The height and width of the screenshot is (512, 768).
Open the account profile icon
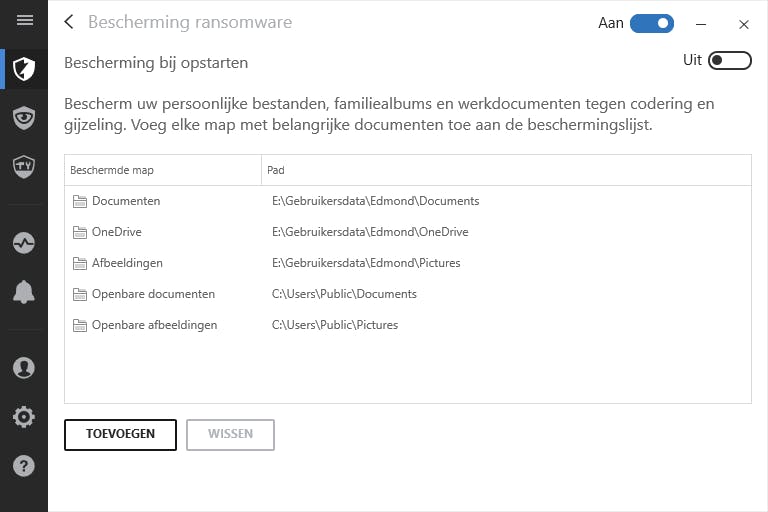[x=24, y=368]
